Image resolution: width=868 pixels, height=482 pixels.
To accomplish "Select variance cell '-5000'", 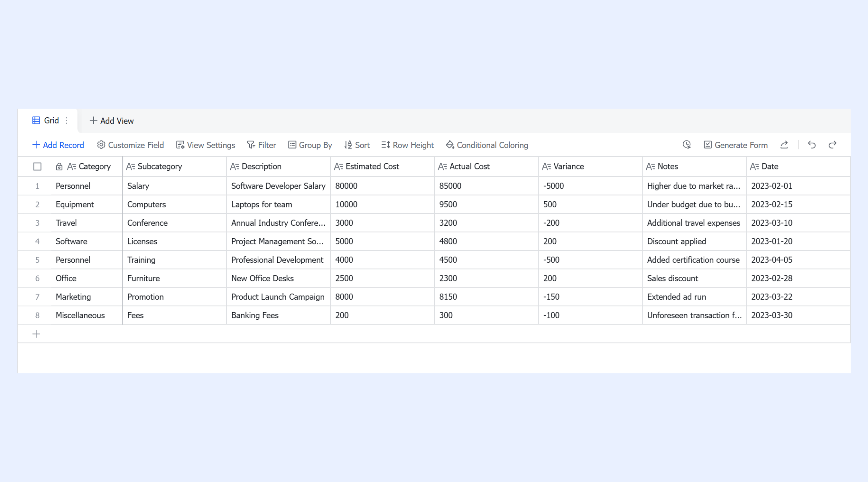I will pyautogui.click(x=590, y=186).
